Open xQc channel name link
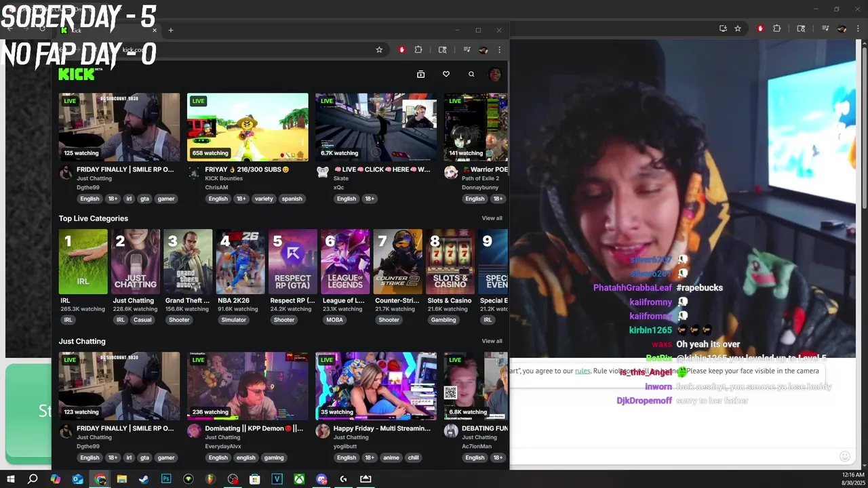This screenshot has height=488, width=868. pyautogui.click(x=340, y=187)
